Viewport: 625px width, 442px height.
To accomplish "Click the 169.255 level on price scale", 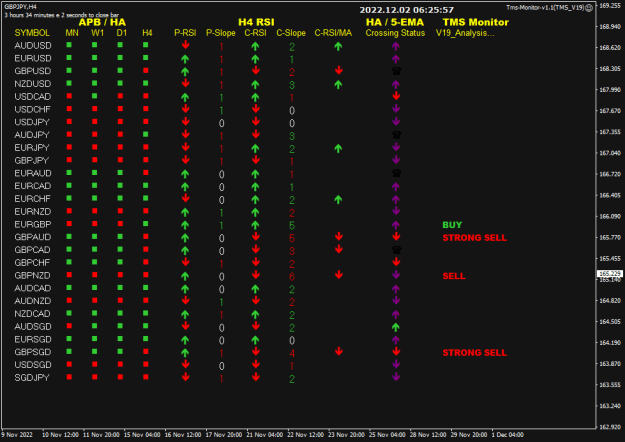I will [610, 6].
